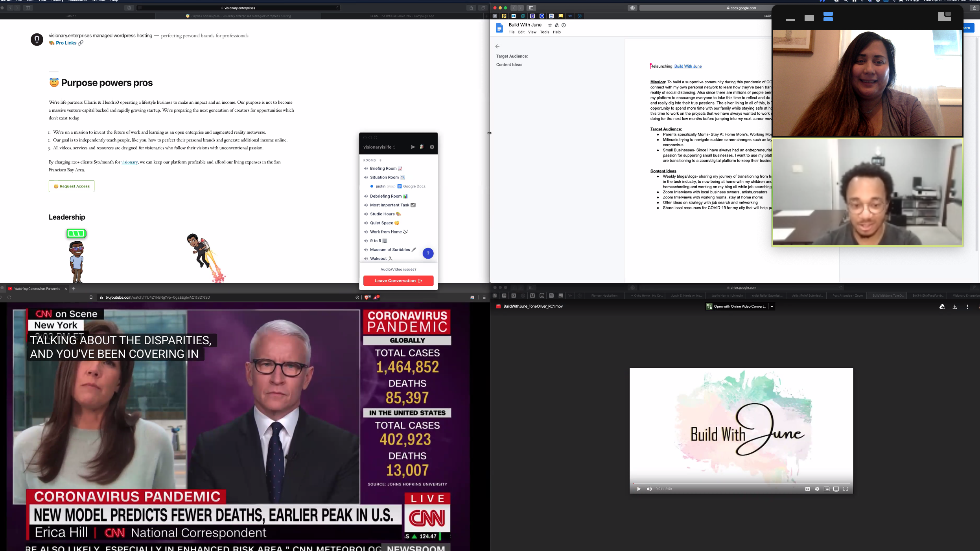Close the document outline with back arrow
The height and width of the screenshot is (551, 980).
497,46
